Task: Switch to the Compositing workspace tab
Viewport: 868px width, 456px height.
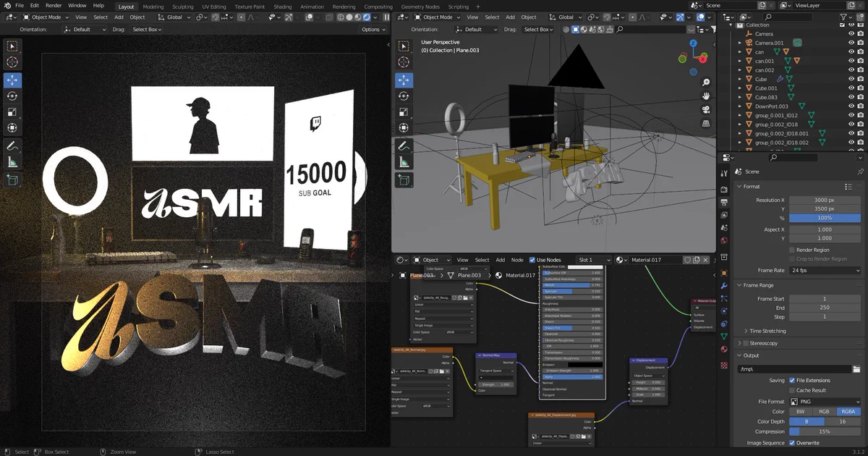Action: pos(378,7)
